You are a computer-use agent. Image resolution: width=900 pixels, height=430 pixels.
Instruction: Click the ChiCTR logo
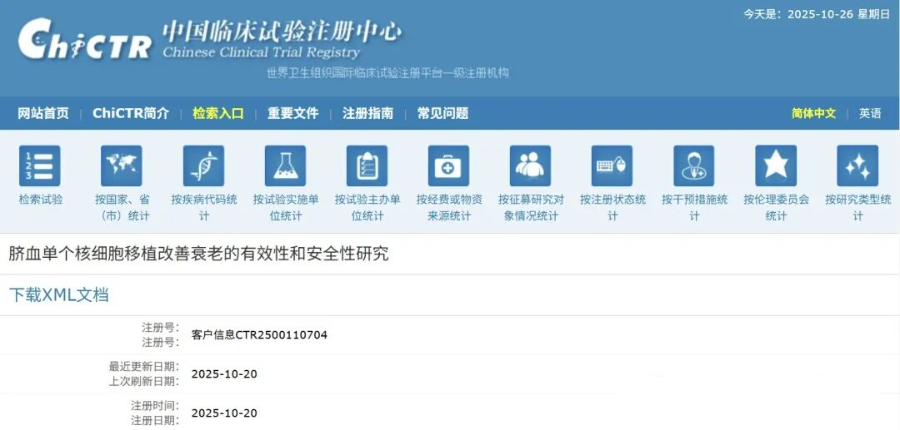tap(85, 42)
